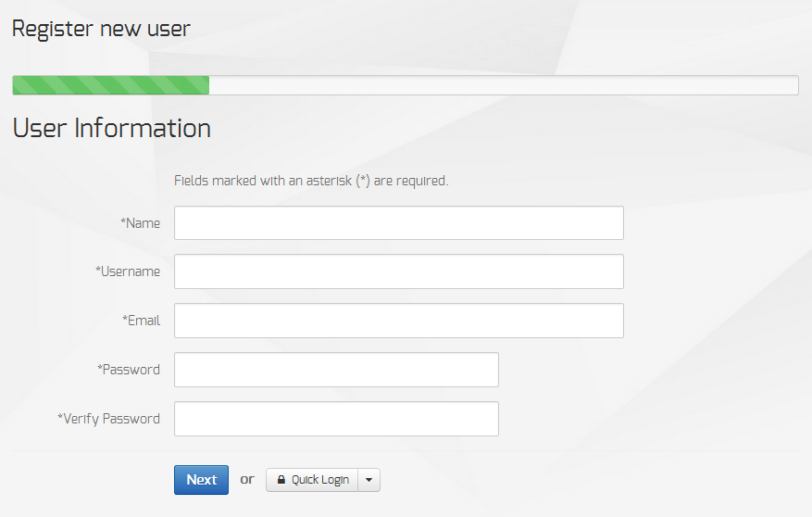Click the empty portion of the progress bar
This screenshot has height=517, width=812.
pyautogui.click(x=504, y=85)
